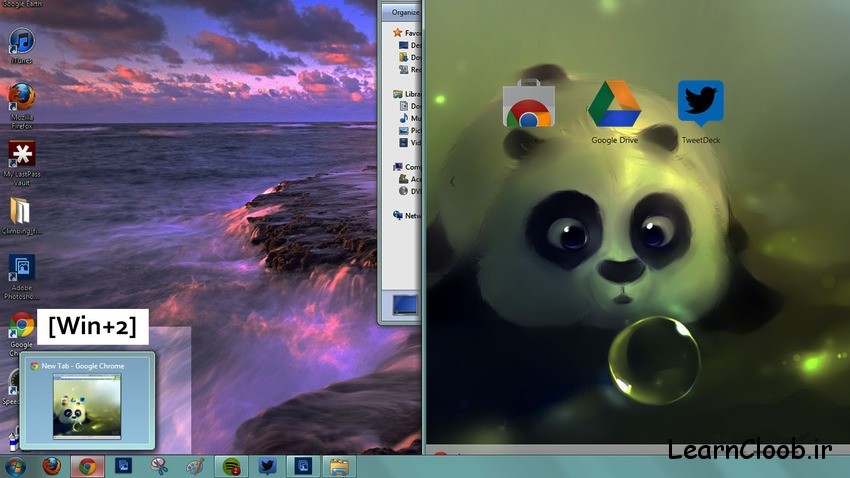The height and width of the screenshot is (478, 850).
Task: Open the Twitter bird taskbar icon
Action: click(x=267, y=466)
